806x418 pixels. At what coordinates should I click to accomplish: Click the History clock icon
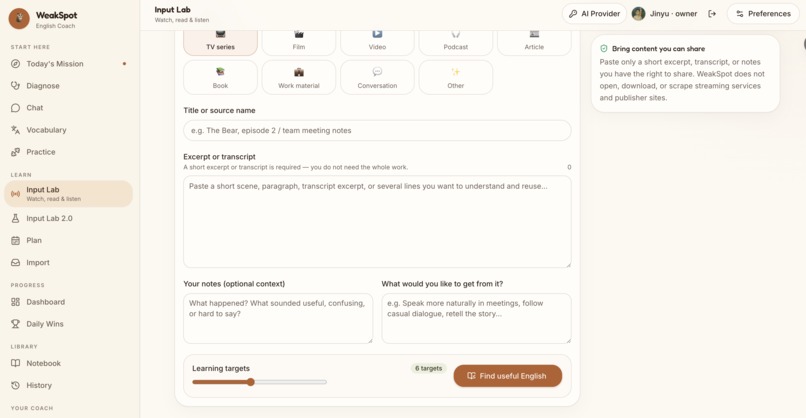point(15,386)
